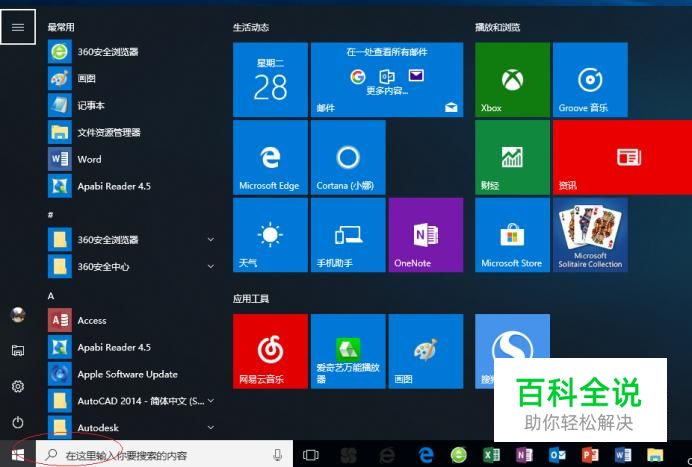Image resolution: width=692 pixels, height=467 pixels.
Task: Open 360 browser from the taskbar
Action: [459, 455]
